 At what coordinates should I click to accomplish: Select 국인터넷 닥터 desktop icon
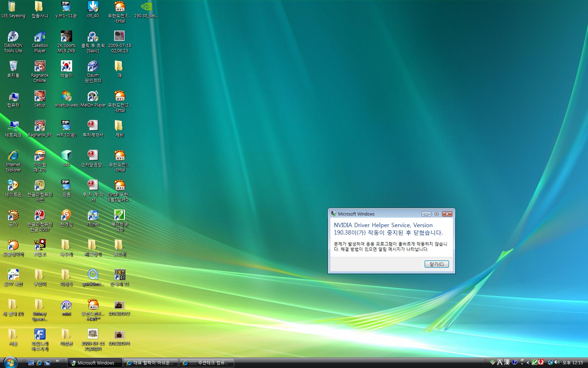click(x=120, y=220)
